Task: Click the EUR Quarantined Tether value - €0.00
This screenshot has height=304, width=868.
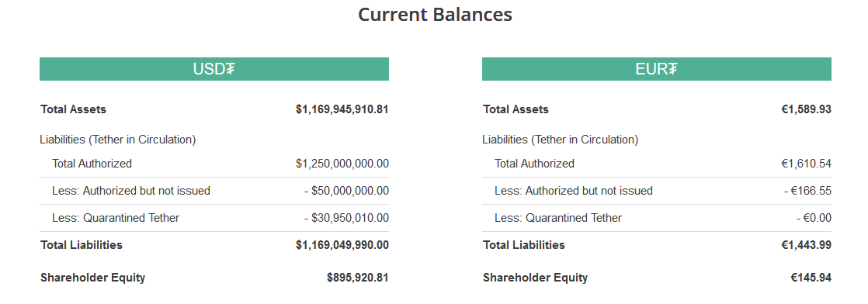Action: click(x=814, y=218)
